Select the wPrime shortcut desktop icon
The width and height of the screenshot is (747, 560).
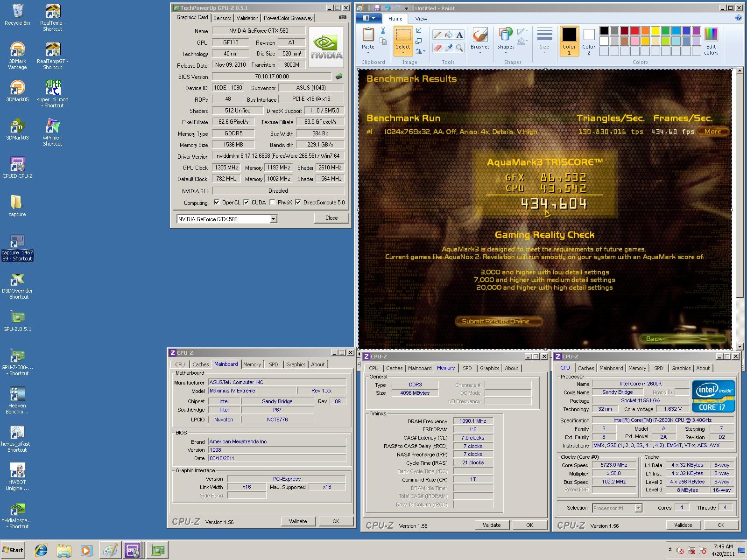tap(53, 133)
